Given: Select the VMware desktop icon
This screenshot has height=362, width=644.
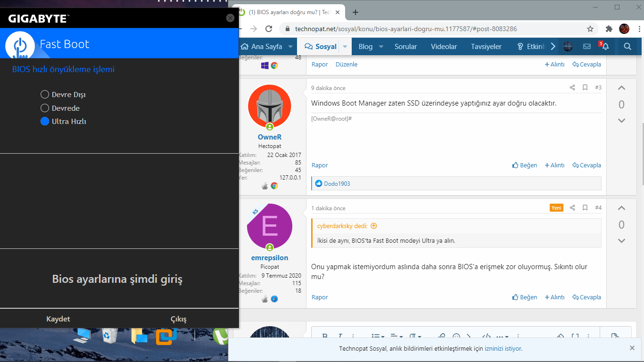Looking at the screenshot, I should click(166, 336).
